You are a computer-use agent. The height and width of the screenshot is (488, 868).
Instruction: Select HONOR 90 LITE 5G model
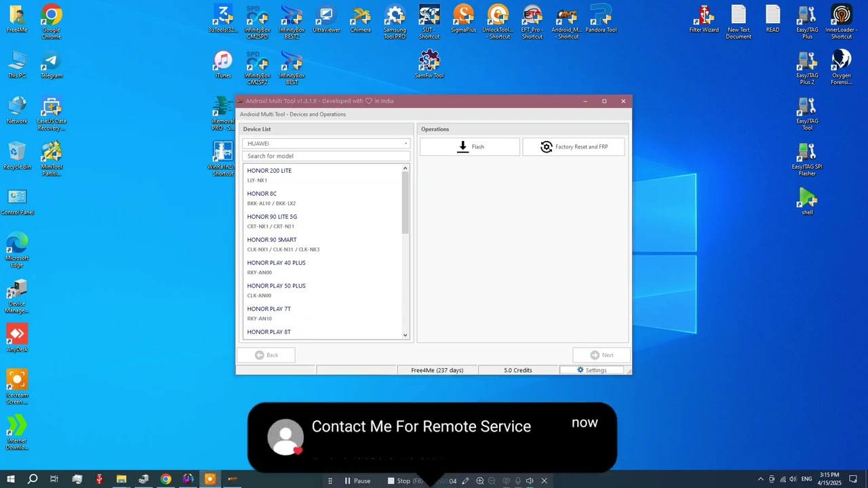tap(322, 221)
